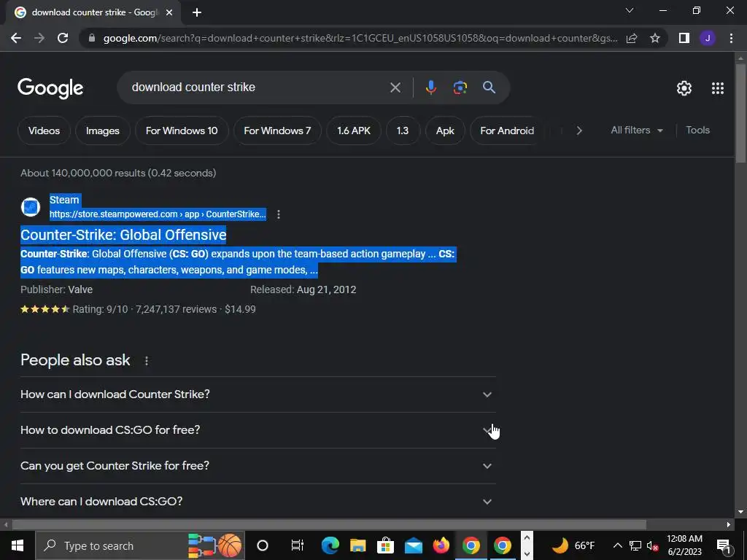Open Task View in taskbar
The width and height of the screenshot is (747, 560).
pos(298,545)
